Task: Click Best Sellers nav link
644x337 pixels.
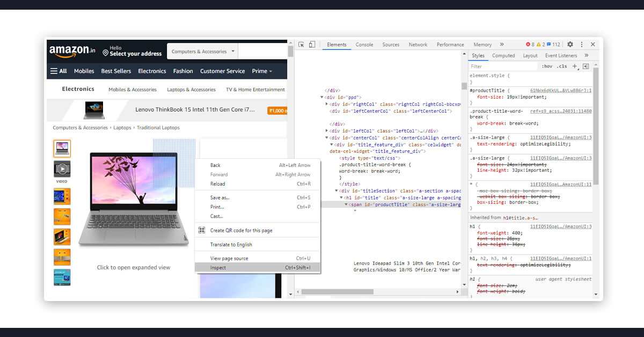Action: (x=116, y=71)
